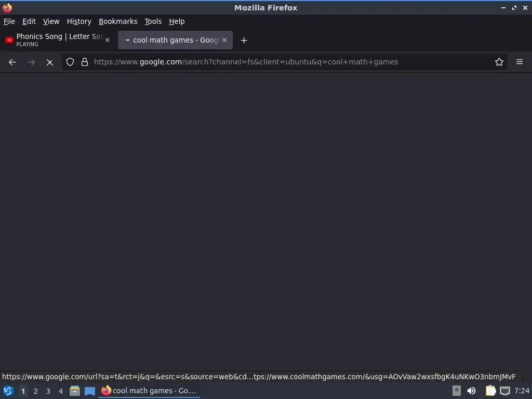Open the Firefox hamburger application menu

(520, 62)
